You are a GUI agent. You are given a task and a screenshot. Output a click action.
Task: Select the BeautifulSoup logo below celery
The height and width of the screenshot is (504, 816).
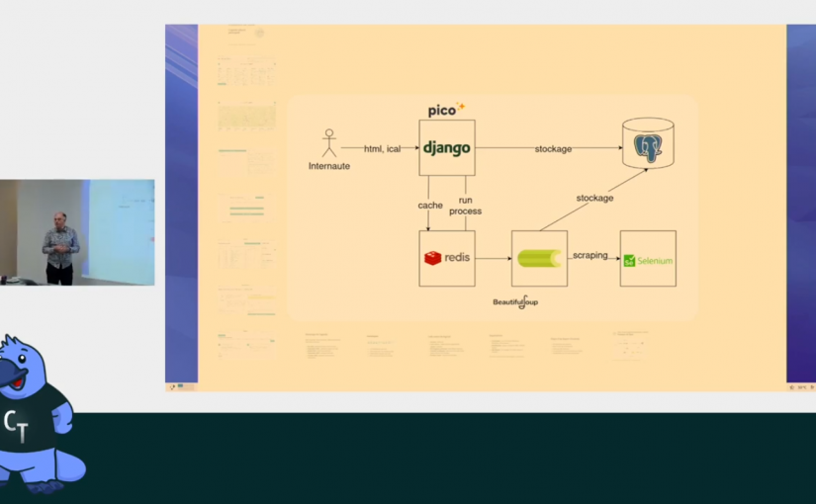point(522,301)
